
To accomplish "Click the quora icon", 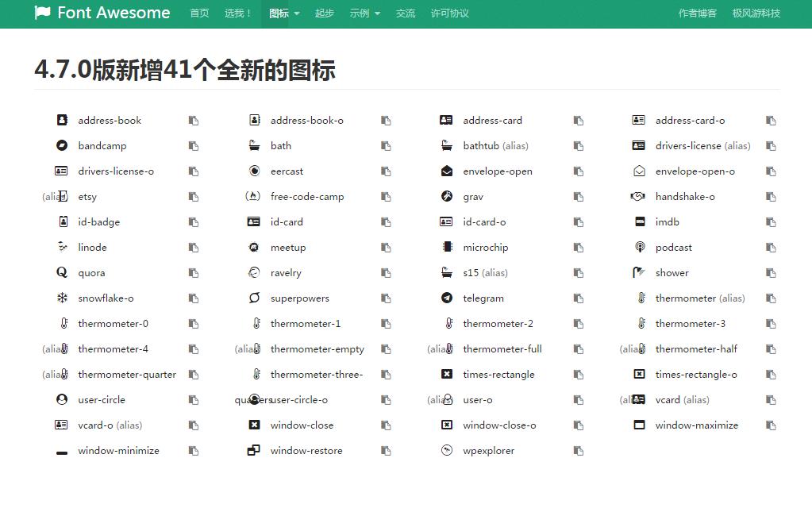I will [x=62, y=272].
